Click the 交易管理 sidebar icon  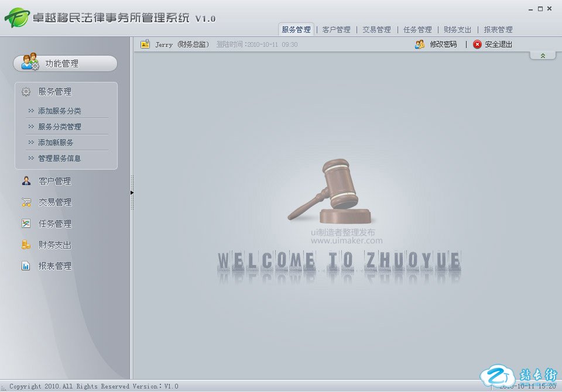26,202
